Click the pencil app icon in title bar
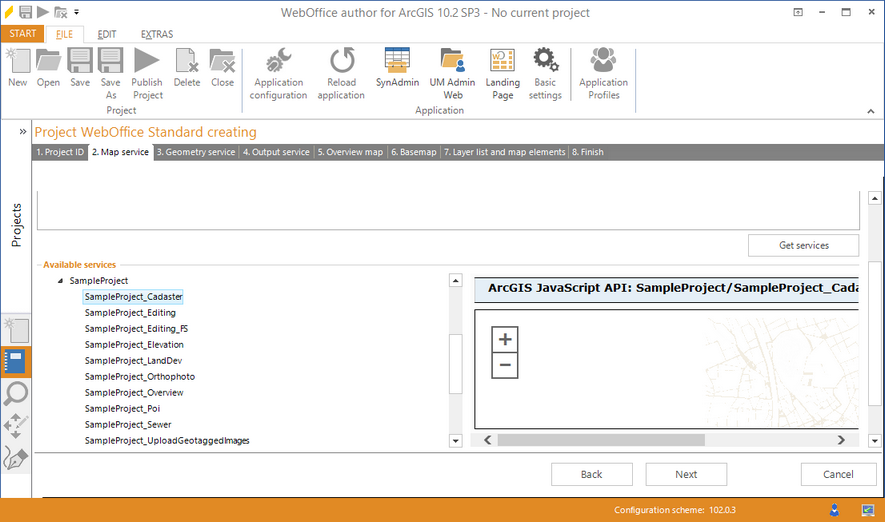 [8, 12]
